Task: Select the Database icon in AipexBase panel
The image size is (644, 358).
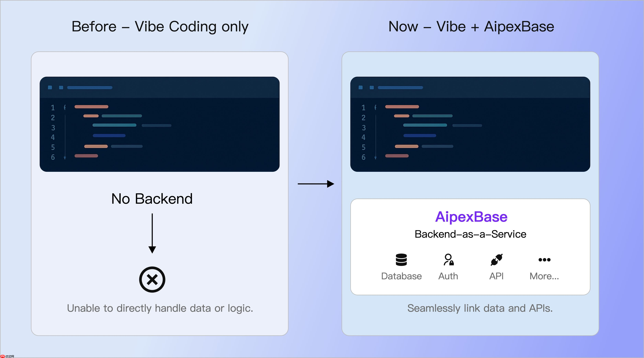Action: tap(401, 260)
